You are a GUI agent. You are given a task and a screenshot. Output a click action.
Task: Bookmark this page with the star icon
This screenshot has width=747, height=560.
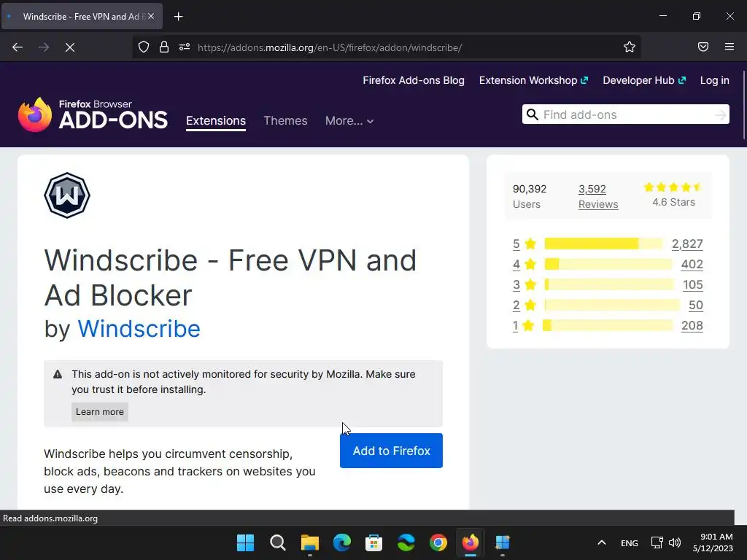click(630, 47)
